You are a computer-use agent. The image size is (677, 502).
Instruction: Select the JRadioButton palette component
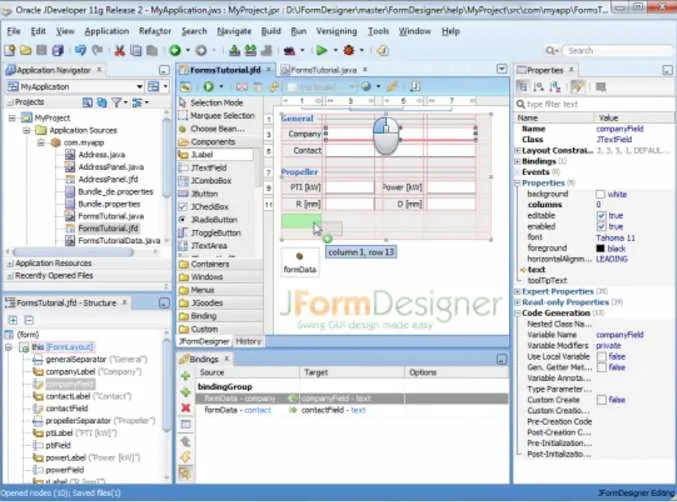[215, 220]
